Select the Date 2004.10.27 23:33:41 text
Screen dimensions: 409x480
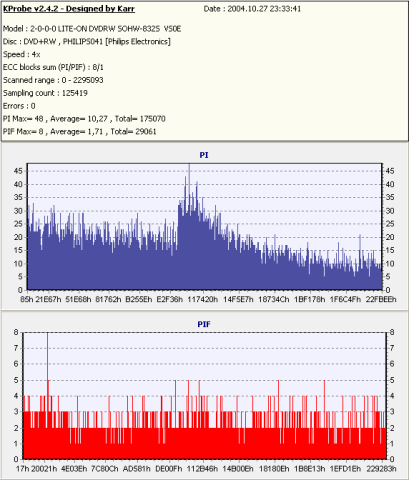coord(252,9)
